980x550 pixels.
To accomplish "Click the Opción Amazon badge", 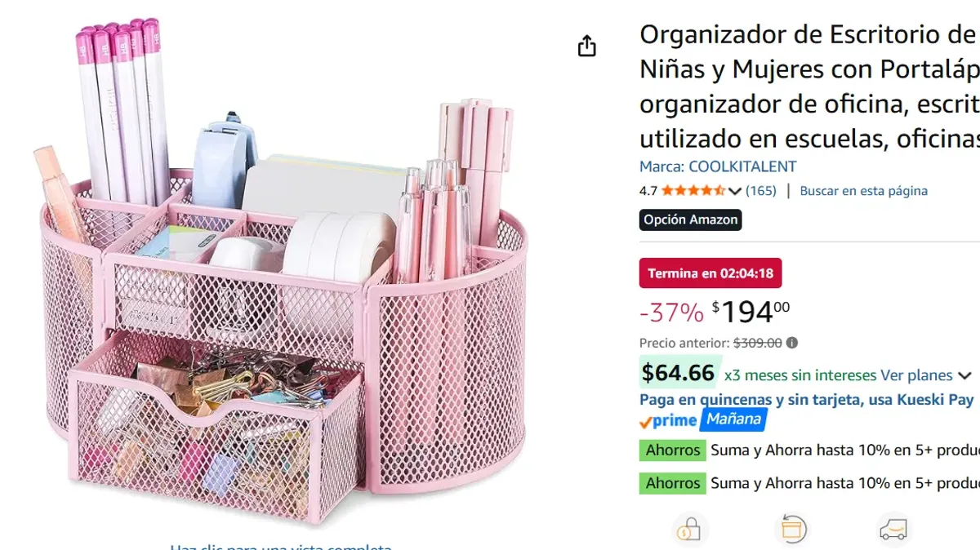I will (x=690, y=220).
